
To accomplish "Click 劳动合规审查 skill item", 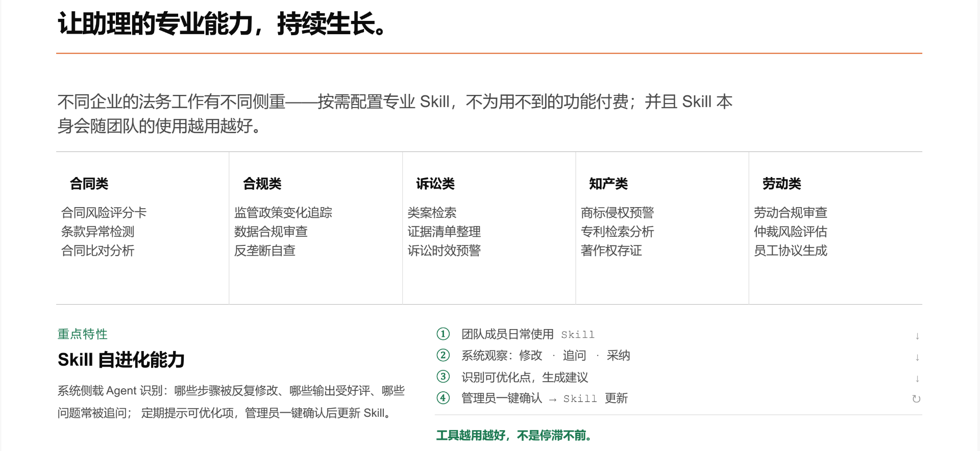I will pyautogui.click(x=791, y=213).
